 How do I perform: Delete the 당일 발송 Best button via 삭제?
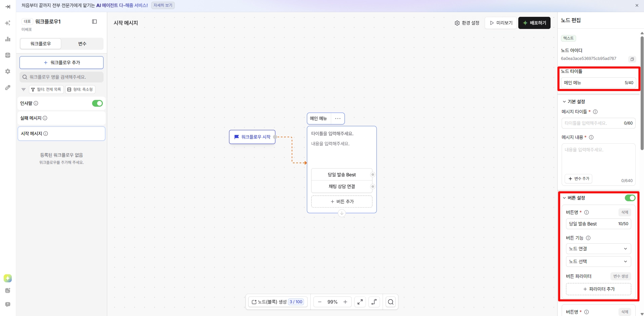(x=625, y=212)
